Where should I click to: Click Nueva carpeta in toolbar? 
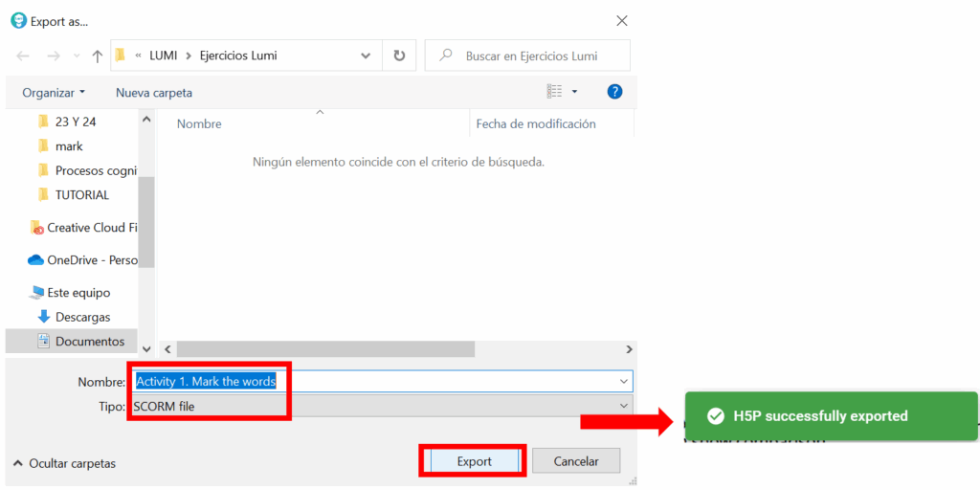[154, 93]
